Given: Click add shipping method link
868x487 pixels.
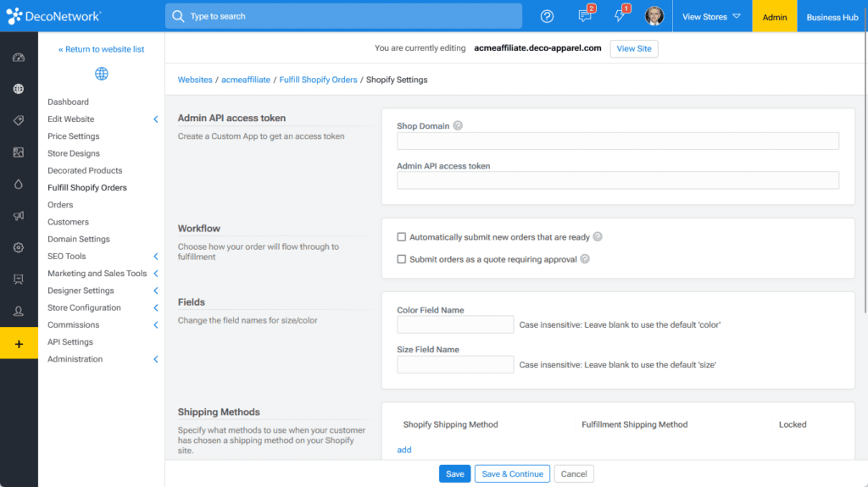Looking at the screenshot, I should click(404, 450).
